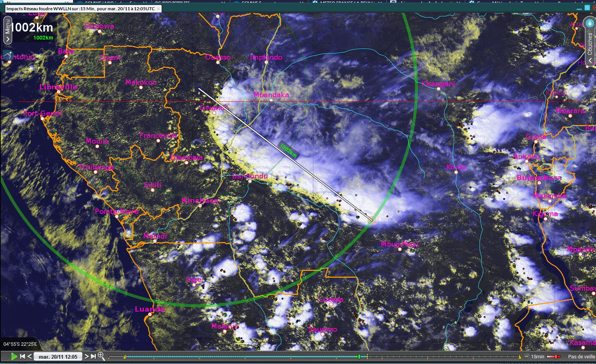Click the minus button before 15min

[526, 356]
